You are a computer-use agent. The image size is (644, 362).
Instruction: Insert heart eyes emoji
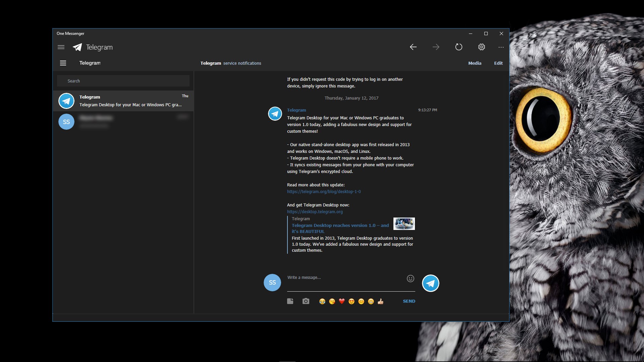(352, 301)
